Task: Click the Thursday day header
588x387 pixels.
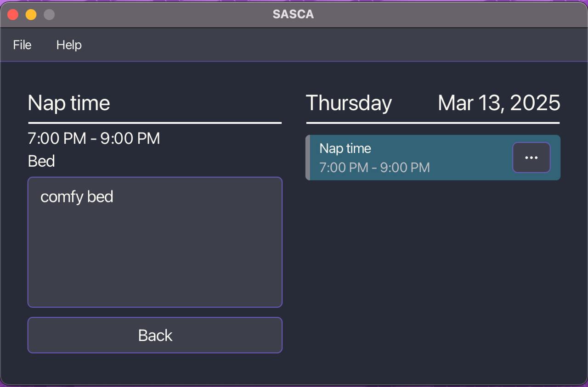Action: click(349, 103)
